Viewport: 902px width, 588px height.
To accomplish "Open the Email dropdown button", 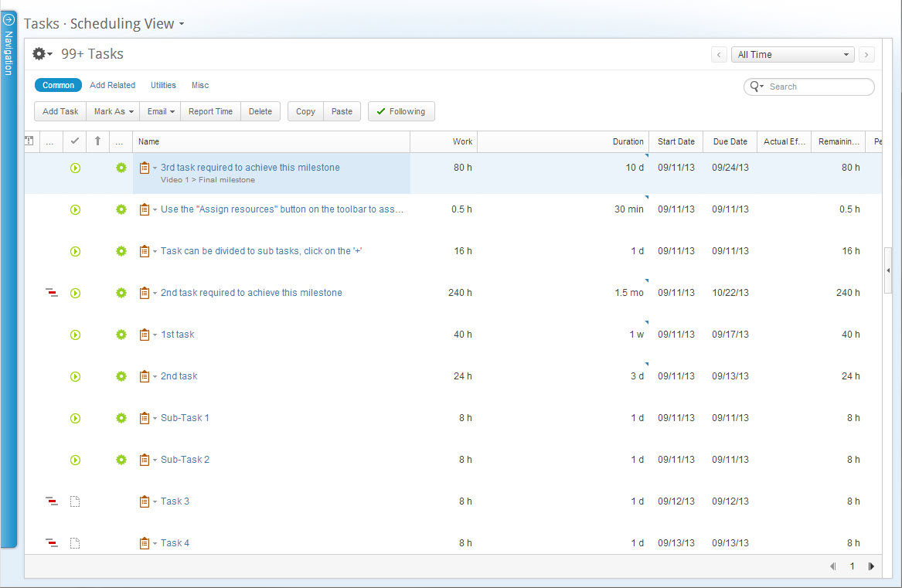I will coord(161,111).
